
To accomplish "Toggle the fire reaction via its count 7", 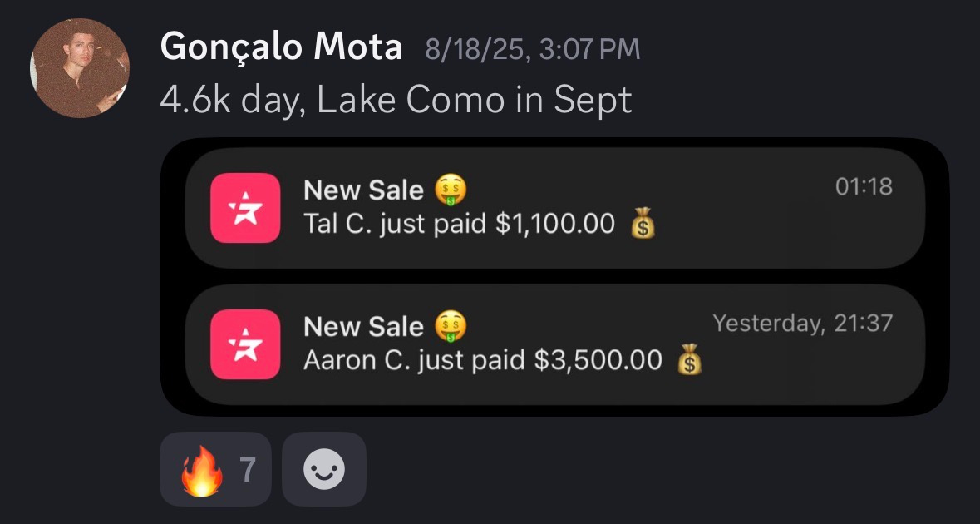I will click(248, 471).
